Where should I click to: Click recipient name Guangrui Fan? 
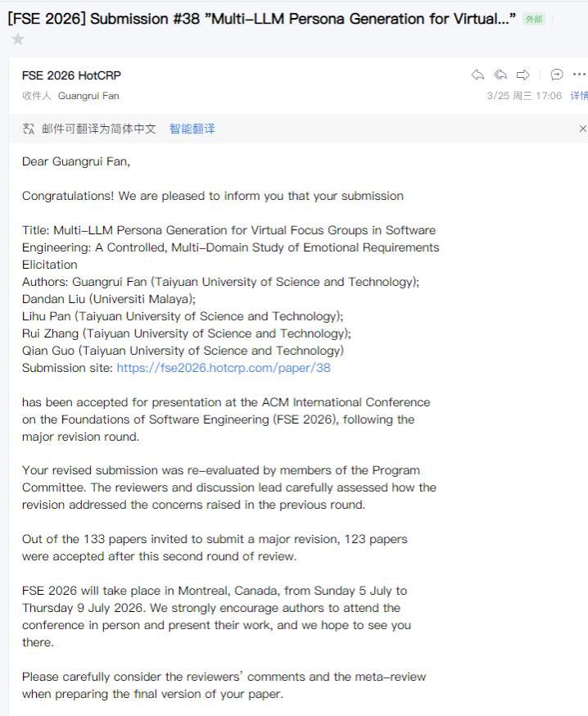(x=88, y=96)
